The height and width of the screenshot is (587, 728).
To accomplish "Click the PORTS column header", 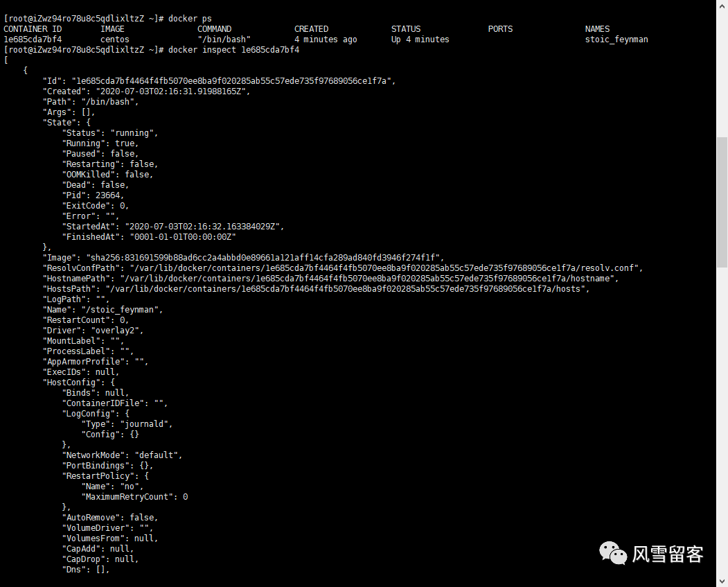I will coord(500,29).
